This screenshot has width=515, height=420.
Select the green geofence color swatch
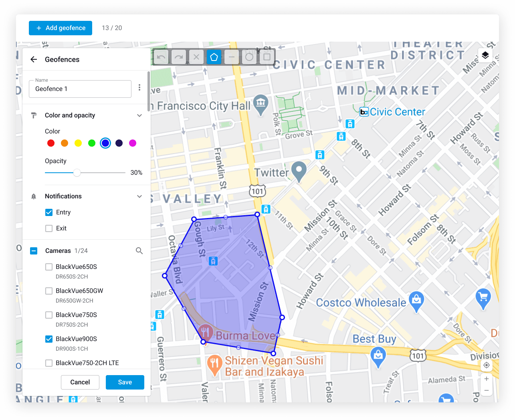91,143
